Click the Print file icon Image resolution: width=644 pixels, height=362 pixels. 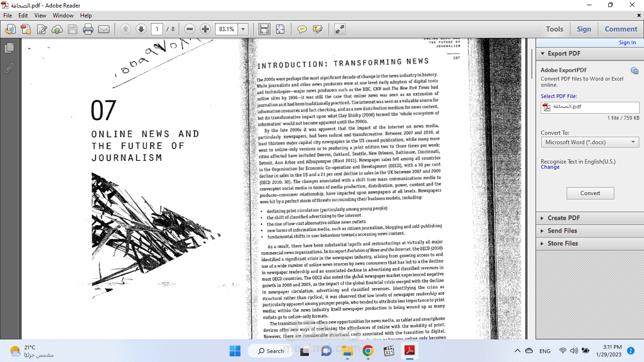coord(88,29)
